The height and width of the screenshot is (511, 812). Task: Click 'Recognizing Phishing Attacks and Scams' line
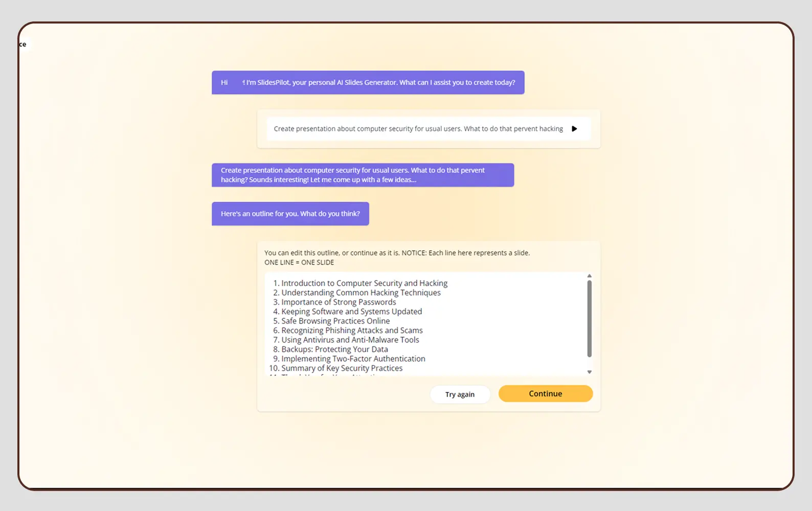(352, 331)
